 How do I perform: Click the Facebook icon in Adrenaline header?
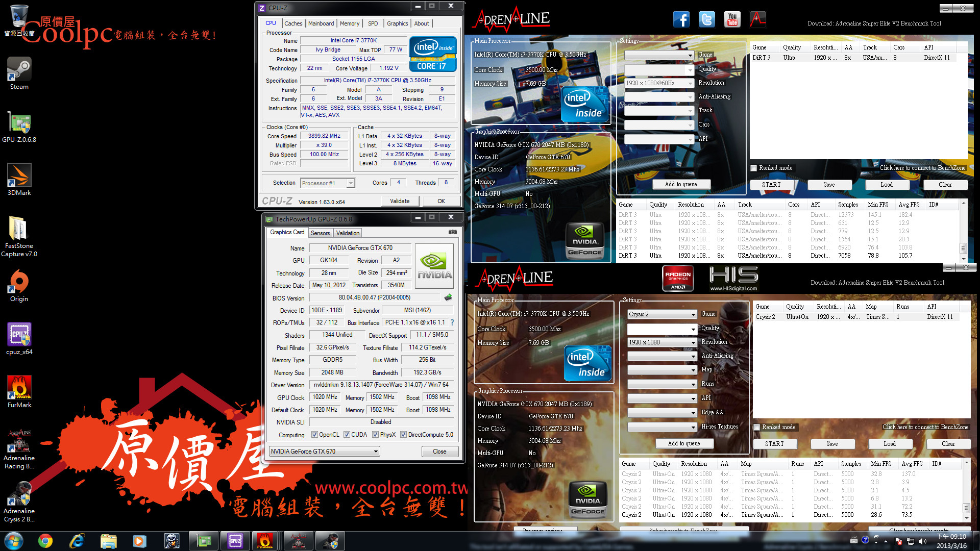(x=681, y=19)
